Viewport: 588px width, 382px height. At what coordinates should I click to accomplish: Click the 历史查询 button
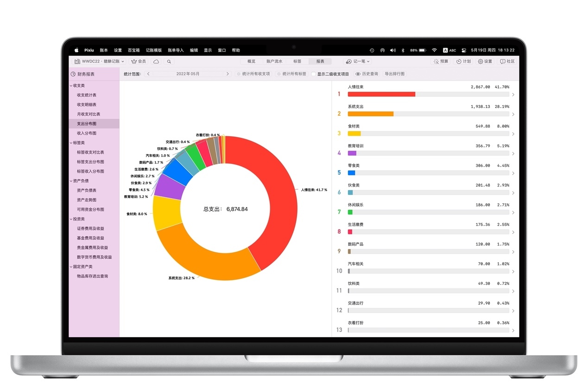tap(367, 74)
